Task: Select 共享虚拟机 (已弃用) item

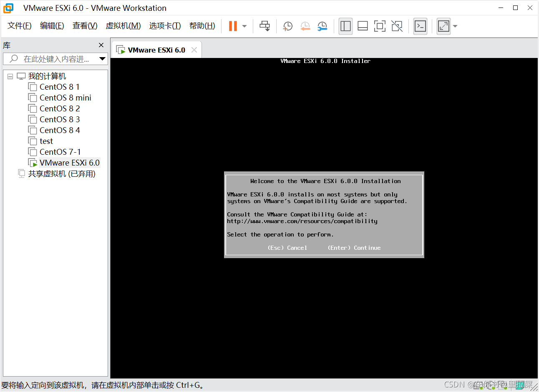Action: point(62,173)
